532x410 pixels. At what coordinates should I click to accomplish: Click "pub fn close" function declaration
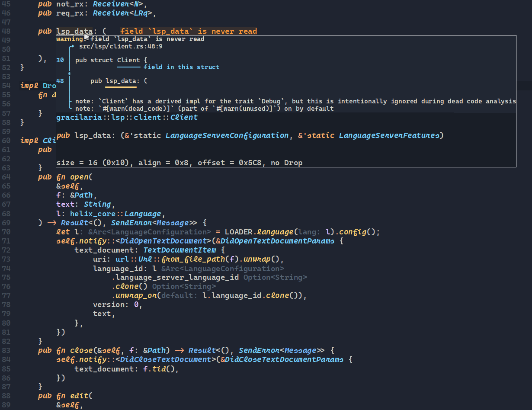click(x=65, y=350)
